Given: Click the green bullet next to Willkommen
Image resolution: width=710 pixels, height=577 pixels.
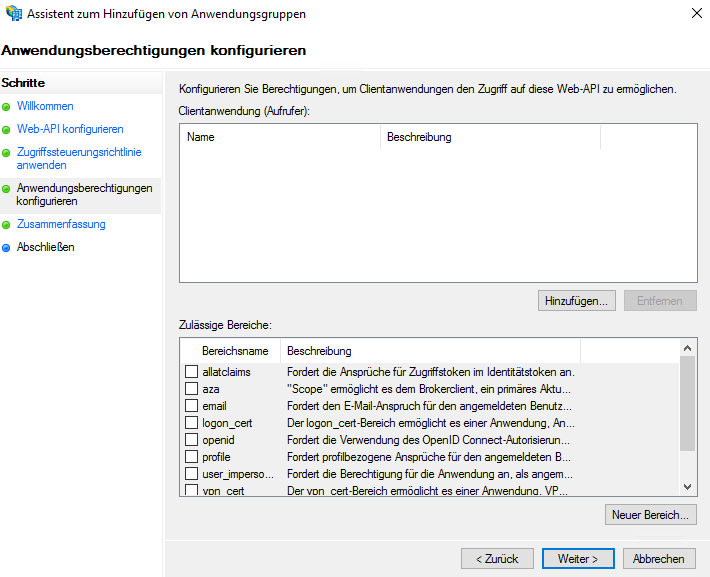Looking at the screenshot, I should tap(6, 107).
